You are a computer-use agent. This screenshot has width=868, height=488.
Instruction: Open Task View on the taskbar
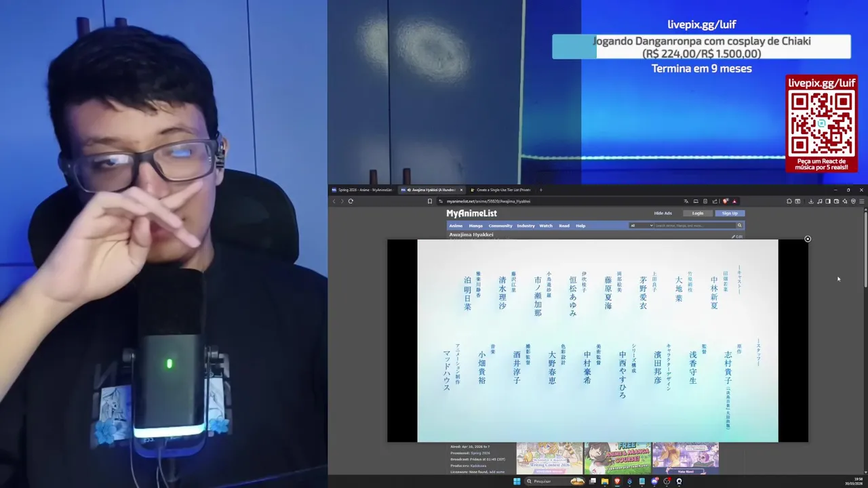[592, 481]
